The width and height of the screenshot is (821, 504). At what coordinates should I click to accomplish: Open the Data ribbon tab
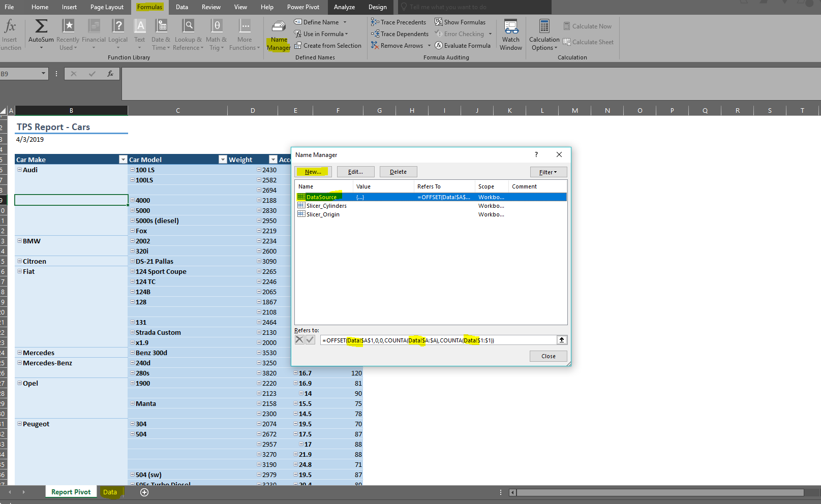181,7
